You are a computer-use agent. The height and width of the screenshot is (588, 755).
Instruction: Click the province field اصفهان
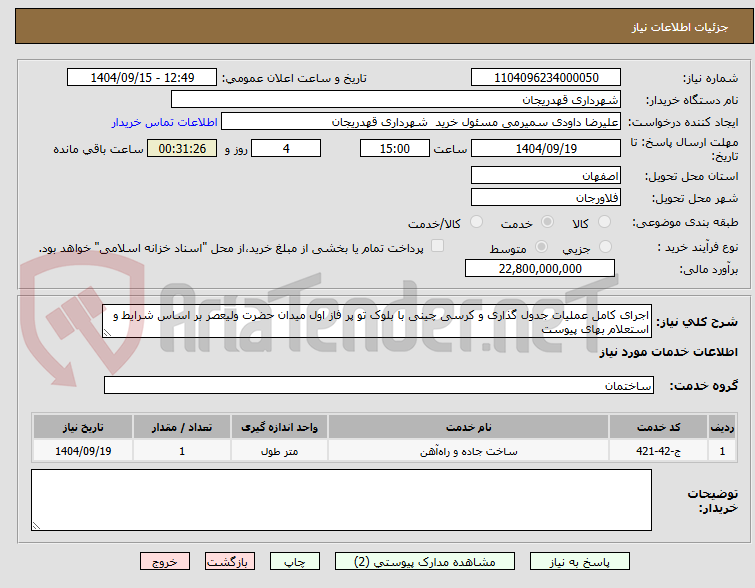546,175
